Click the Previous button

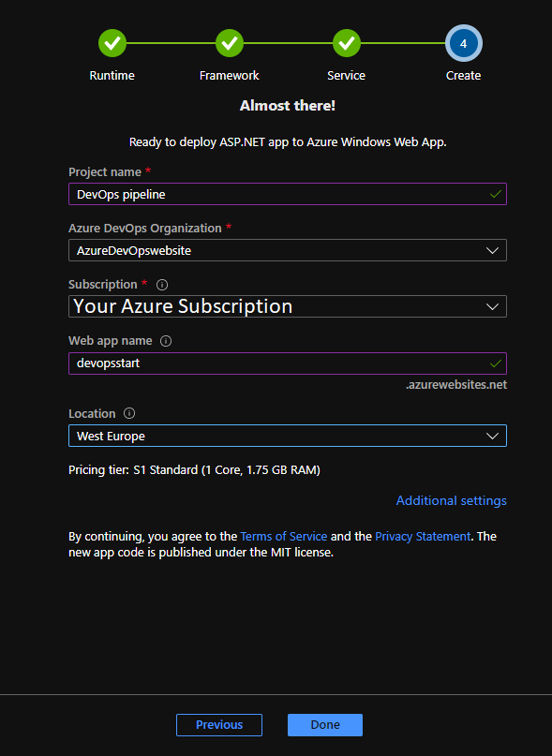click(219, 725)
